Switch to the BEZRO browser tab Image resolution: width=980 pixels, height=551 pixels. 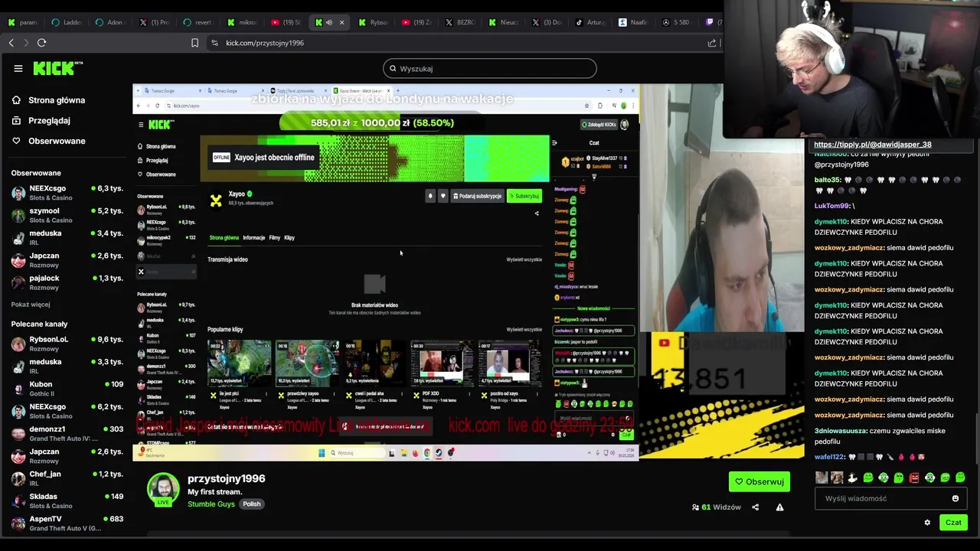tap(461, 22)
